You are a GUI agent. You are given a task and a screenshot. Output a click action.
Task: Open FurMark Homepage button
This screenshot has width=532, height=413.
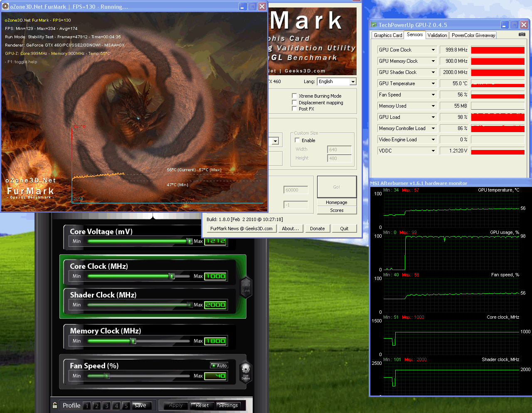[x=337, y=202]
